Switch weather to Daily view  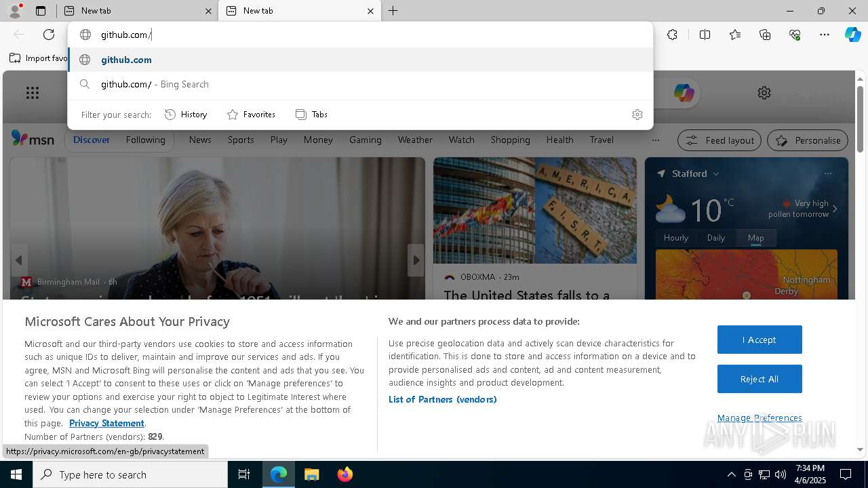point(716,238)
